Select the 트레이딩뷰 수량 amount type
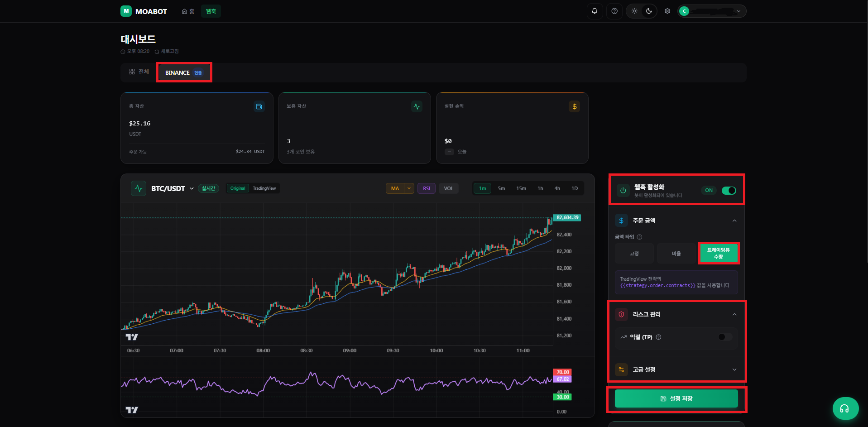Image resolution: width=868 pixels, height=427 pixels. [x=719, y=253]
